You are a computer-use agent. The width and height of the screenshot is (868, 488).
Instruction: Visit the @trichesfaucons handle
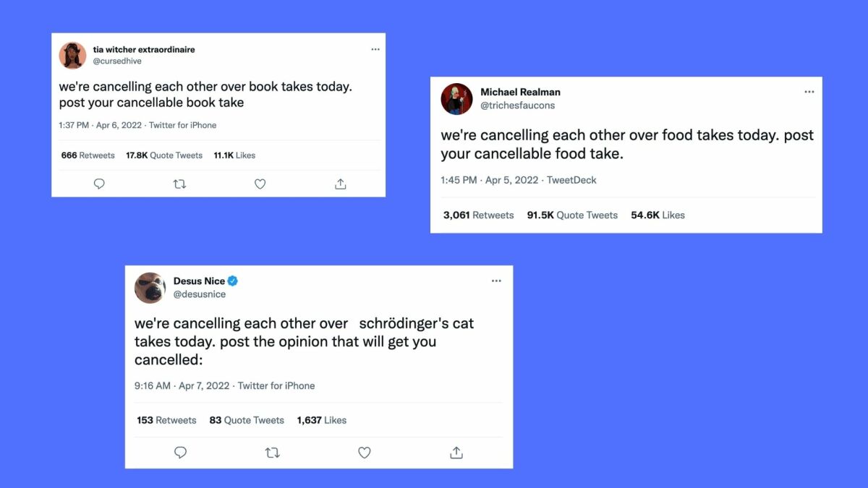(518, 106)
